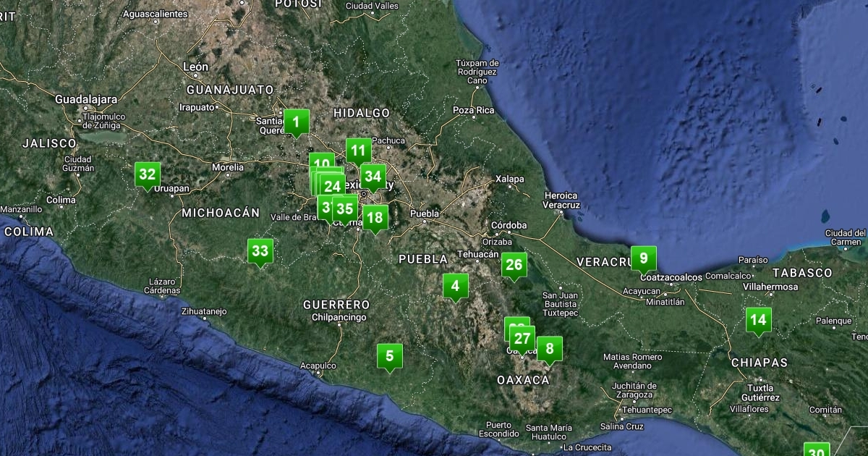
Task: Select the Irapuato label
Action: point(197,107)
